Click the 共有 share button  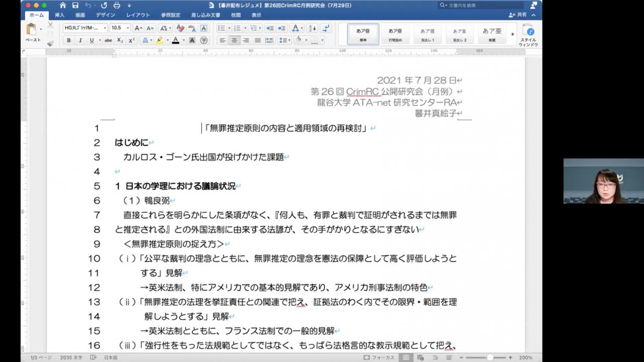518,15
